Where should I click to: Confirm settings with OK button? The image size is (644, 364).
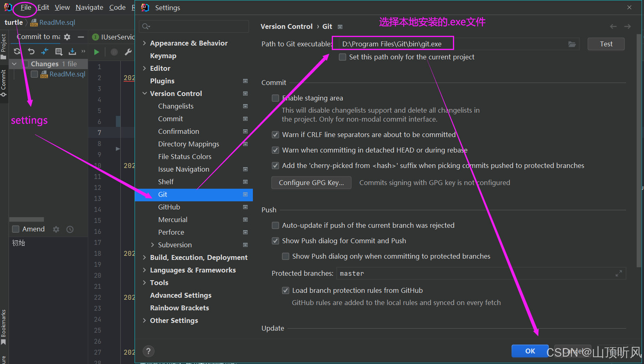pyautogui.click(x=530, y=351)
